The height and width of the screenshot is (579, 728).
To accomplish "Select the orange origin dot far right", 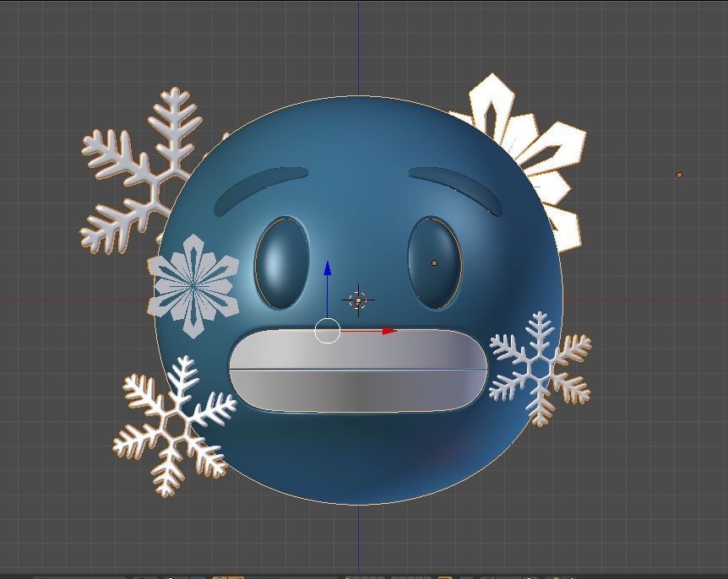I will click(679, 175).
